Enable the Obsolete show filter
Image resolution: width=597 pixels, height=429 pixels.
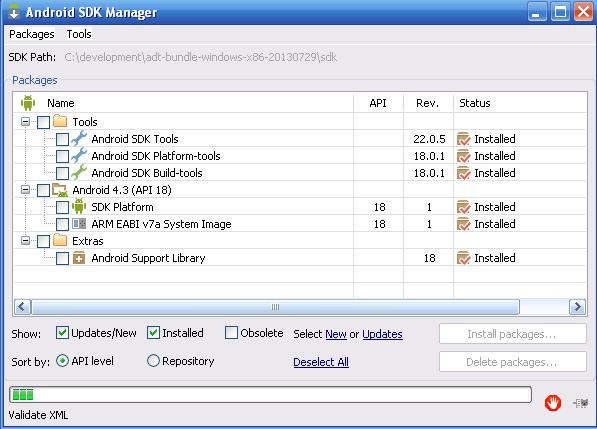click(x=231, y=332)
